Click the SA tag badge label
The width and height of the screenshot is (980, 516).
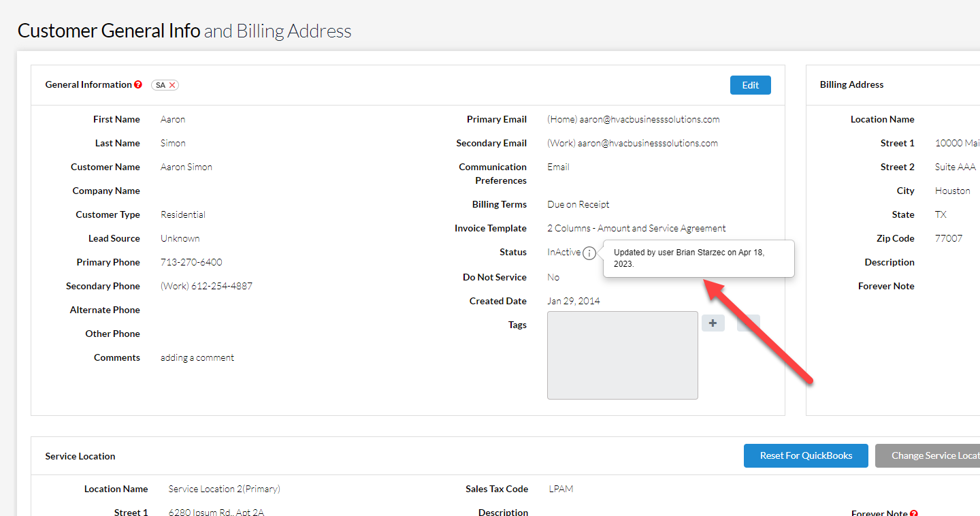(x=161, y=85)
